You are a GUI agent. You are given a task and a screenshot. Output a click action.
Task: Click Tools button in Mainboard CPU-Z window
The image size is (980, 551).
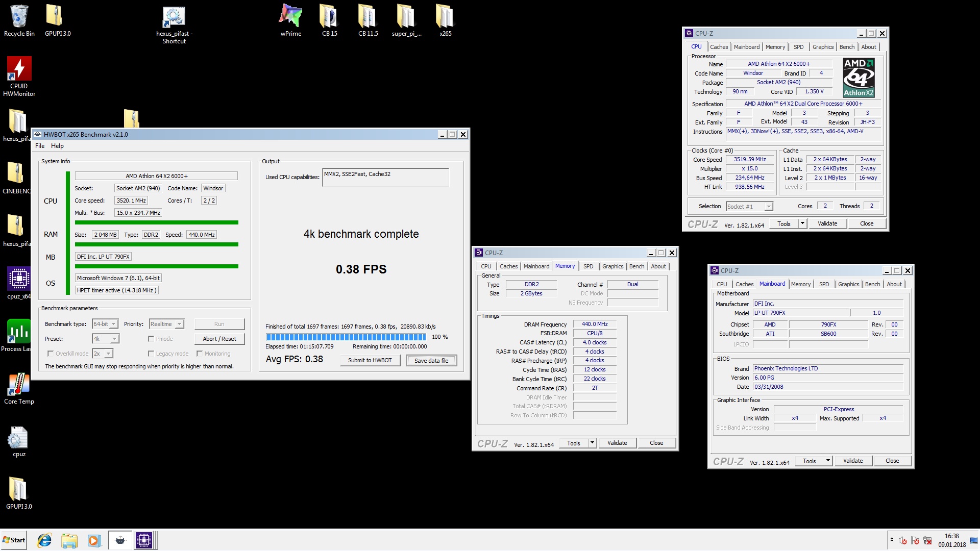[x=810, y=461]
